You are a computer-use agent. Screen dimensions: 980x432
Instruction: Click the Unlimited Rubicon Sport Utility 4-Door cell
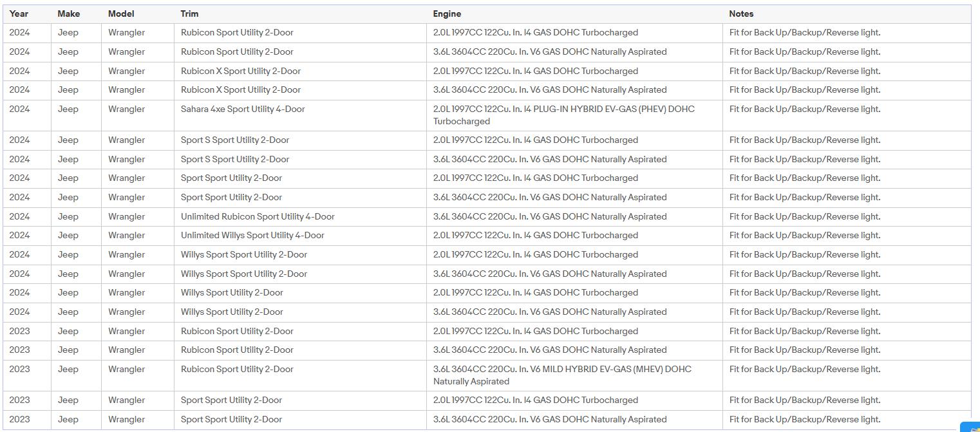[x=258, y=217]
